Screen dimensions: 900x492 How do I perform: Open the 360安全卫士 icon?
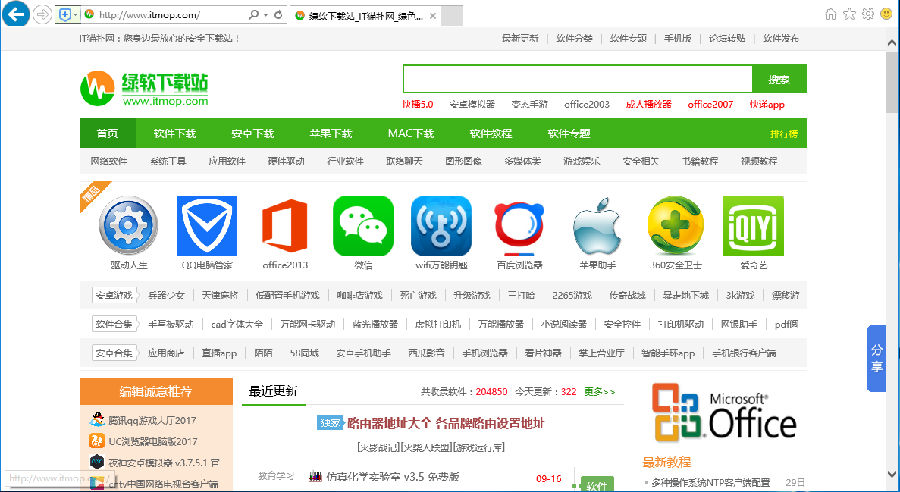[676, 226]
